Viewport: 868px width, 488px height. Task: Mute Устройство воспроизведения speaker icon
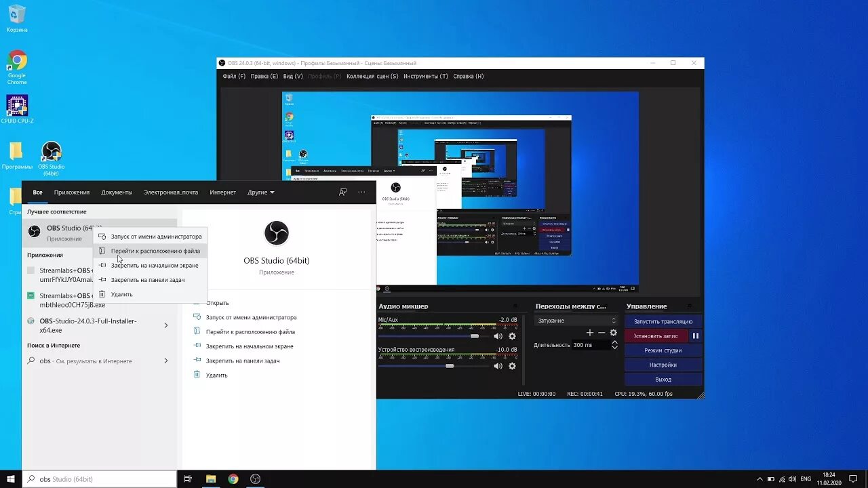(498, 366)
